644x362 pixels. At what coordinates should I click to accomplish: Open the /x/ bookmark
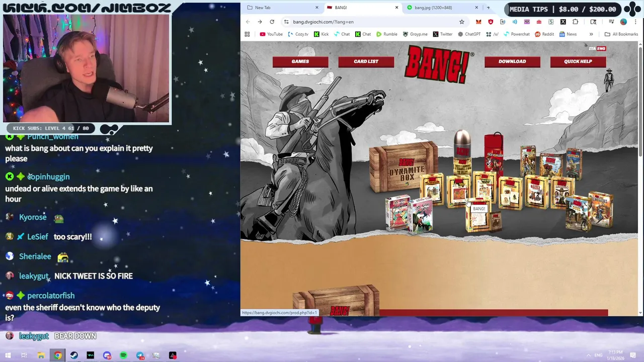click(492, 34)
